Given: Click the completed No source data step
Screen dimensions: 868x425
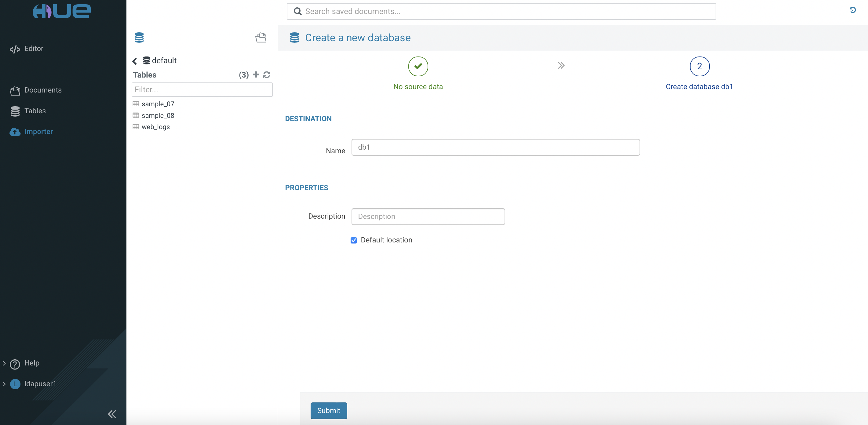Looking at the screenshot, I should point(418,66).
